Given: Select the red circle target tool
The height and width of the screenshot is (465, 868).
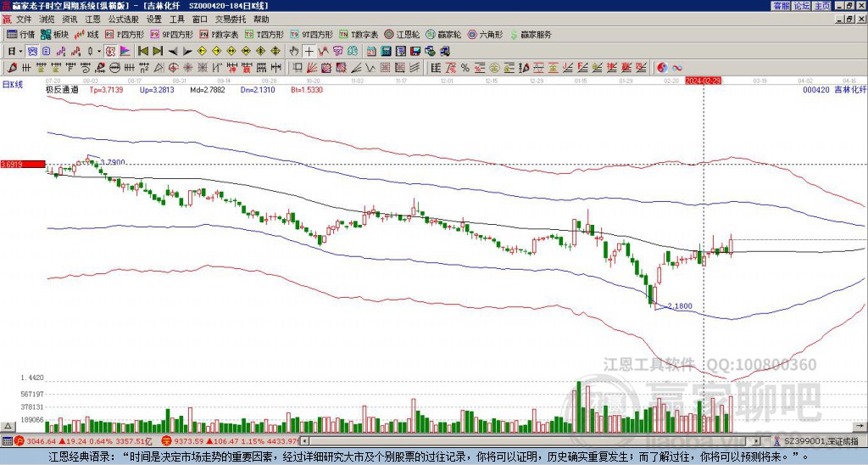Looking at the screenshot, I should tap(173, 68).
